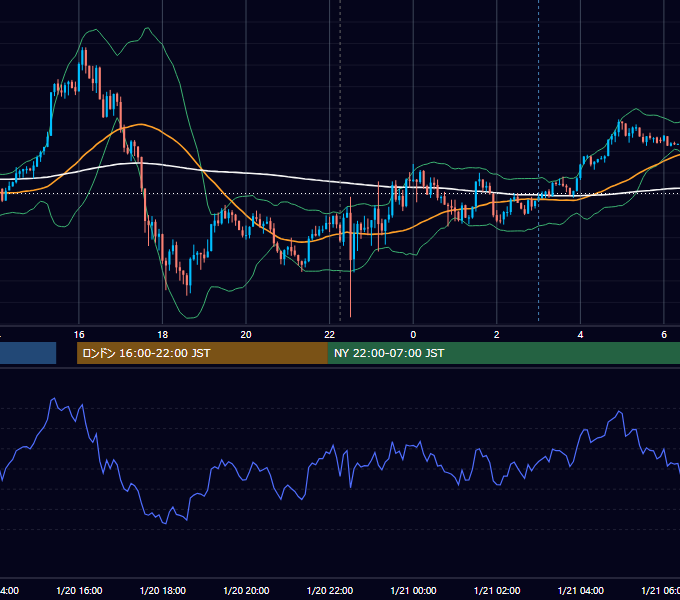Click the bottom axis label 1/21 04:00

click(x=581, y=590)
